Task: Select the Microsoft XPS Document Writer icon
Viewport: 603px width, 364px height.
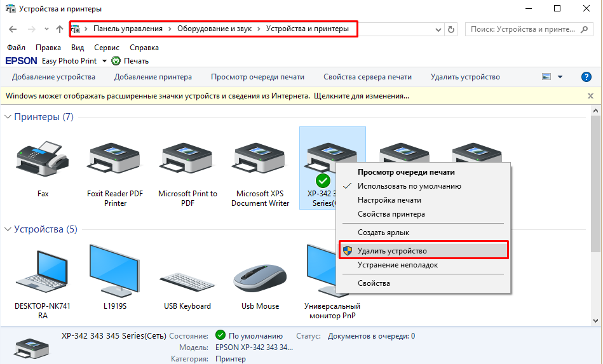Action: [x=260, y=159]
